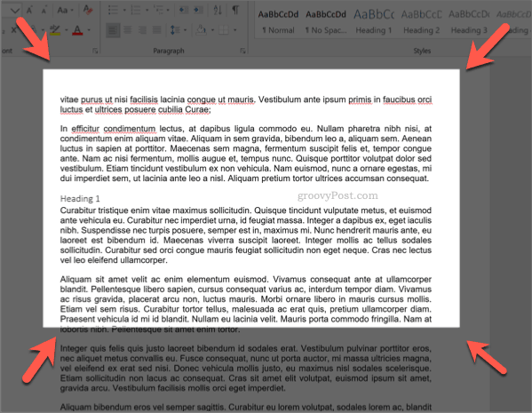This screenshot has height=413, width=532.
Task: Click the Decrease Indent icon
Action: coord(184,10)
